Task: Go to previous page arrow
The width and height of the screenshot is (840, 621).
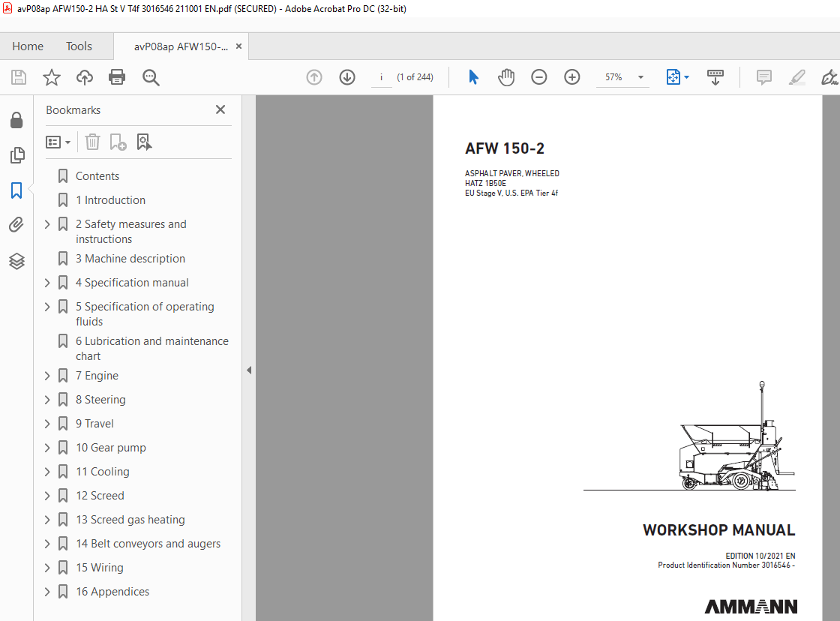Action: 314,77
